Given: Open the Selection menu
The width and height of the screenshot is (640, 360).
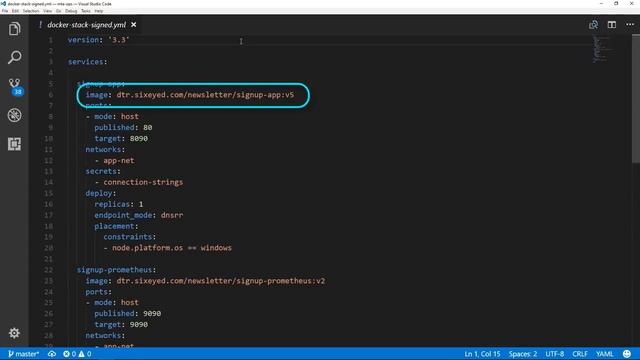Looking at the screenshot, I should [x=31, y=11].
